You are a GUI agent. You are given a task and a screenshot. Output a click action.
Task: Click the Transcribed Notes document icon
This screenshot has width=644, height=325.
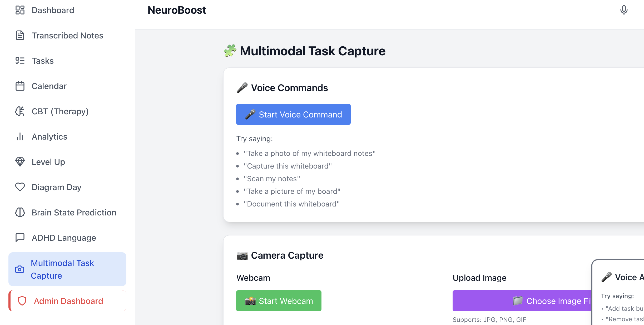[20, 36]
